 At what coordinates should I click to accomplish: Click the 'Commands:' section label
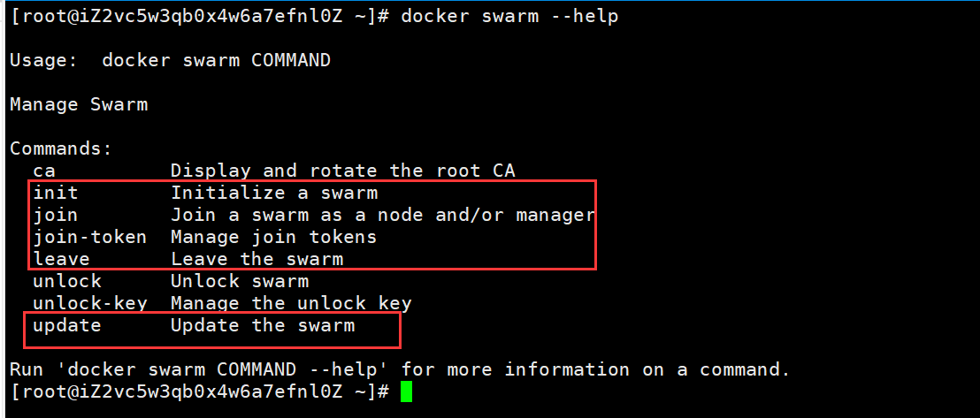[x=61, y=148]
